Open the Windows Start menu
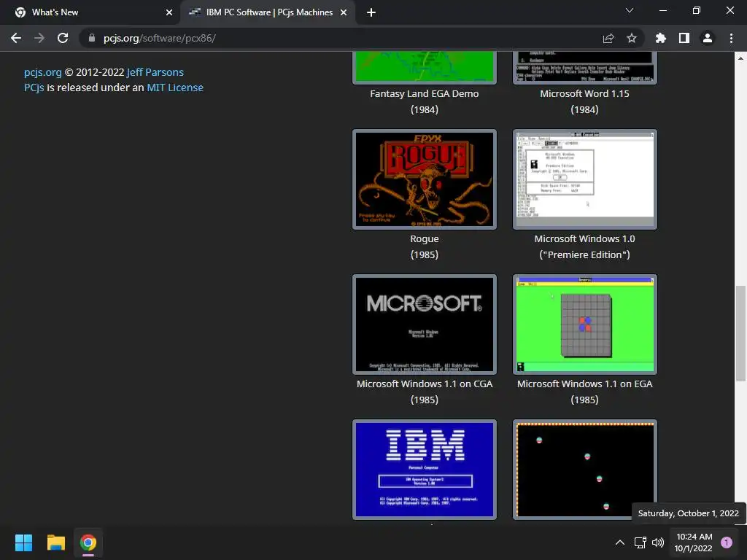Screen dimensions: 747x560 click(23, 542)
